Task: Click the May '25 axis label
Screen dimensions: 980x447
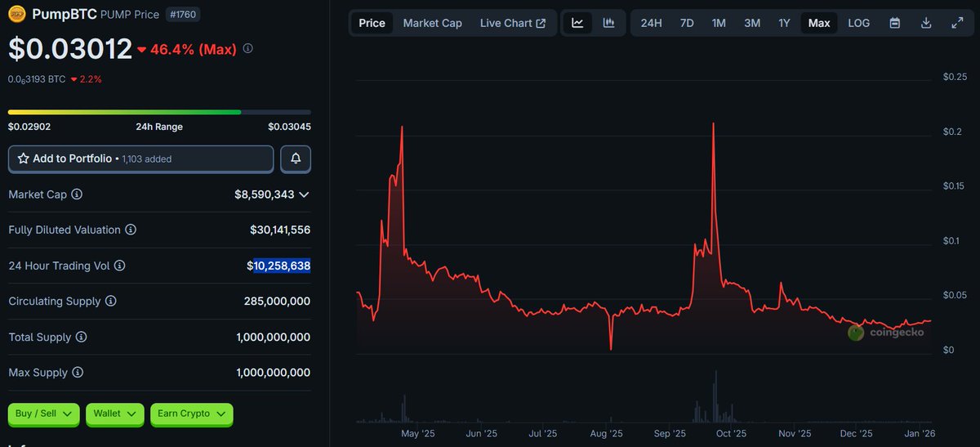Action: (417, 434)
